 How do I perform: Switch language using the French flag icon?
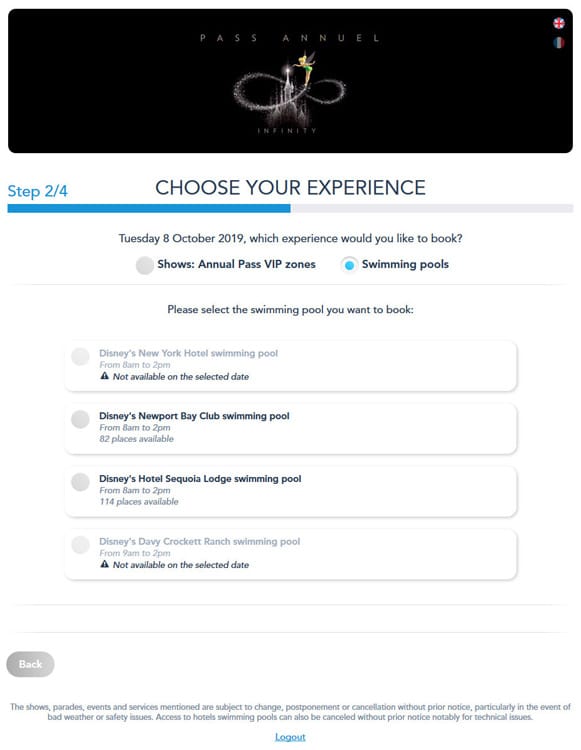[559, 43]
